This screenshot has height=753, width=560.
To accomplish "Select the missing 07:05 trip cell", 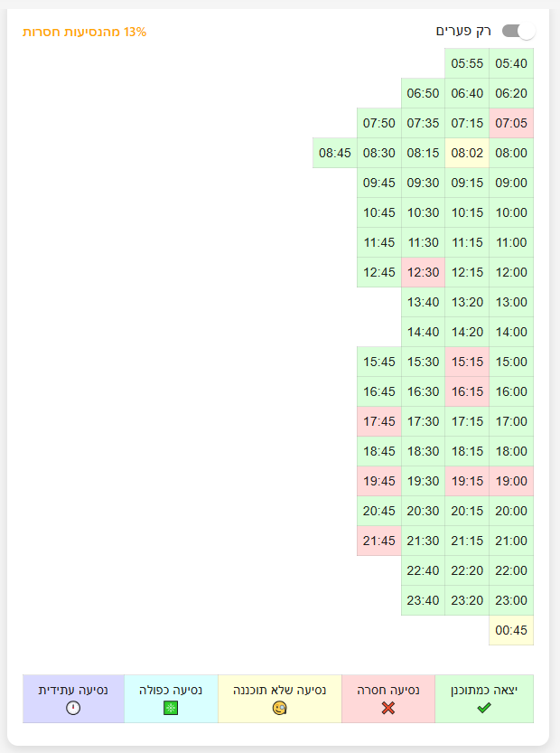I will (511, 123).
